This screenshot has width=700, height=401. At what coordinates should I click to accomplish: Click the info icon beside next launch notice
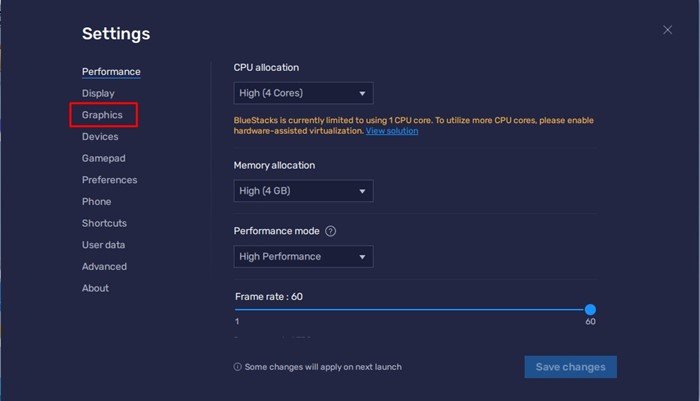click(x=238, y=367)
